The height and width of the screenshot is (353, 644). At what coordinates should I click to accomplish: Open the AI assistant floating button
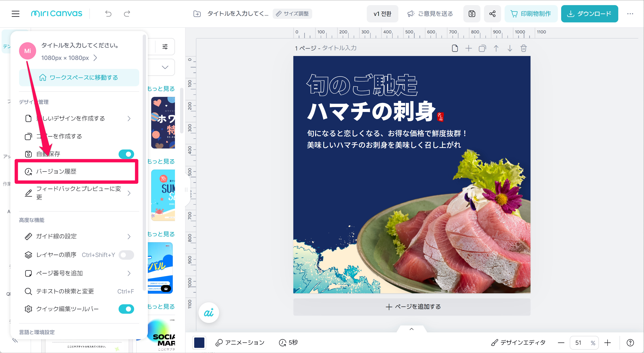209,313
